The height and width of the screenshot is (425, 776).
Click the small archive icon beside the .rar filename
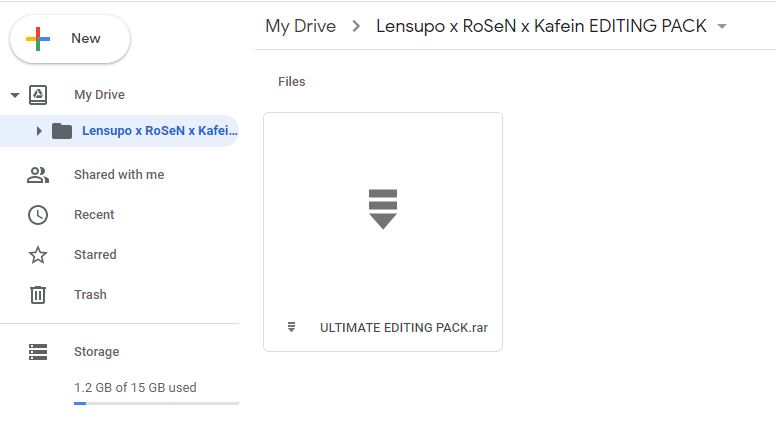click(x=292, y=327)
